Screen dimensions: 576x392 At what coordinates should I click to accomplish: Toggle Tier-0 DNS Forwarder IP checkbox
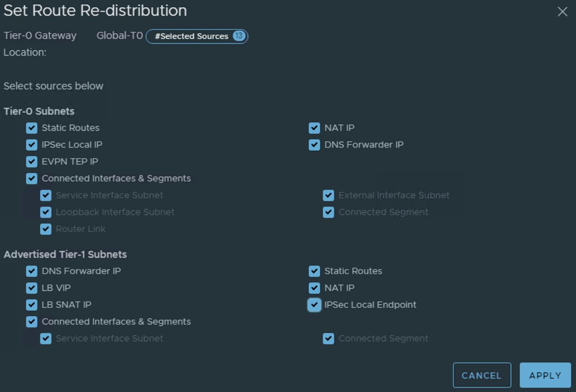[x=314, y=145]
